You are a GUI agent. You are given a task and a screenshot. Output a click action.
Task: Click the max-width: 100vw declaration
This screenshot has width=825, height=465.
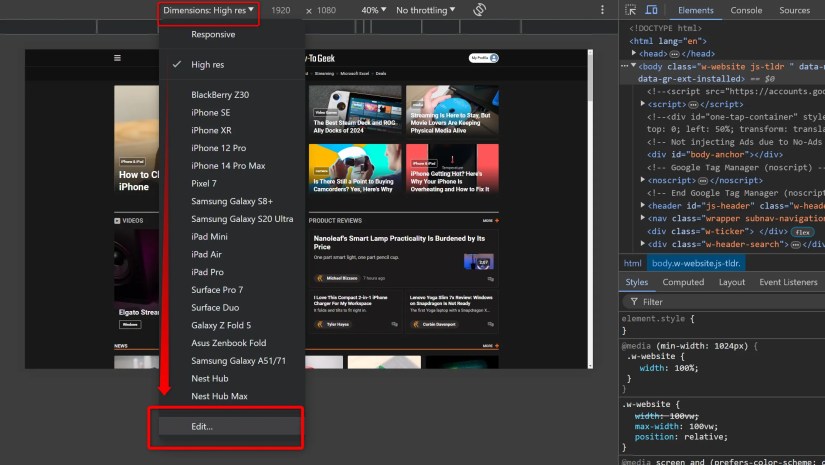point(676,427)
